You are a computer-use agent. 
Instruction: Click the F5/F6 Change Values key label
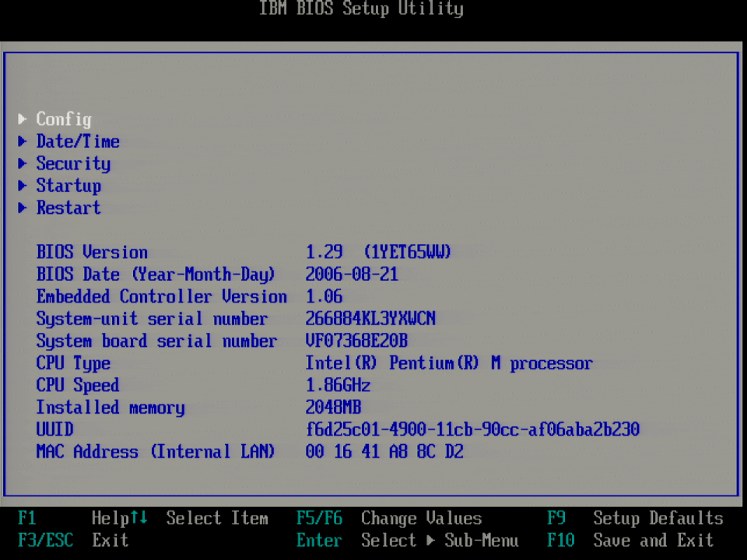pos(319,519)
